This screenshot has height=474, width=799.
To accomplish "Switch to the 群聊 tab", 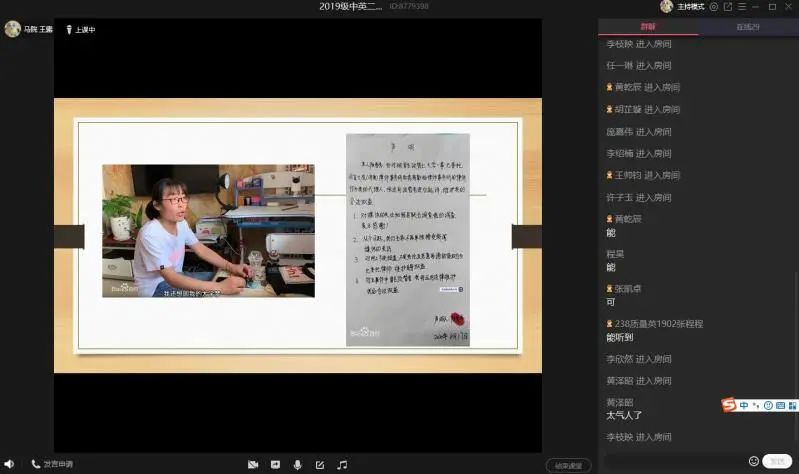I will coord(648,27).
